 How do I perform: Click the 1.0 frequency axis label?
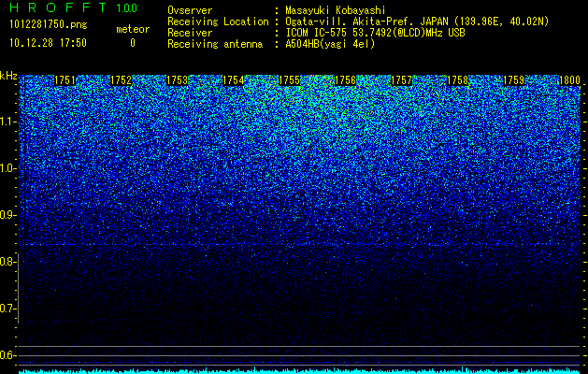(7, 169)
